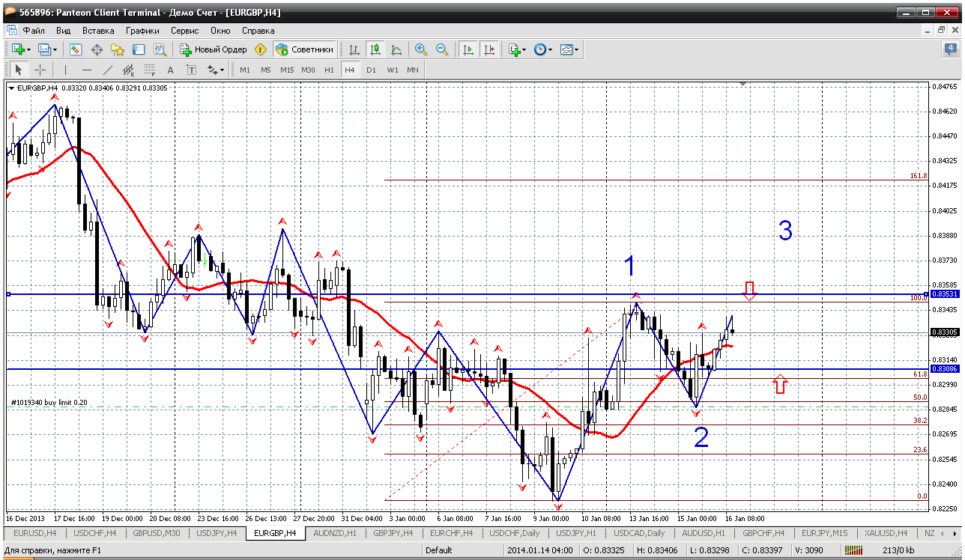Click the Market Watch icon in toolbar
The height and width of the screenshot is (560, 965).
tap(76, 49)
